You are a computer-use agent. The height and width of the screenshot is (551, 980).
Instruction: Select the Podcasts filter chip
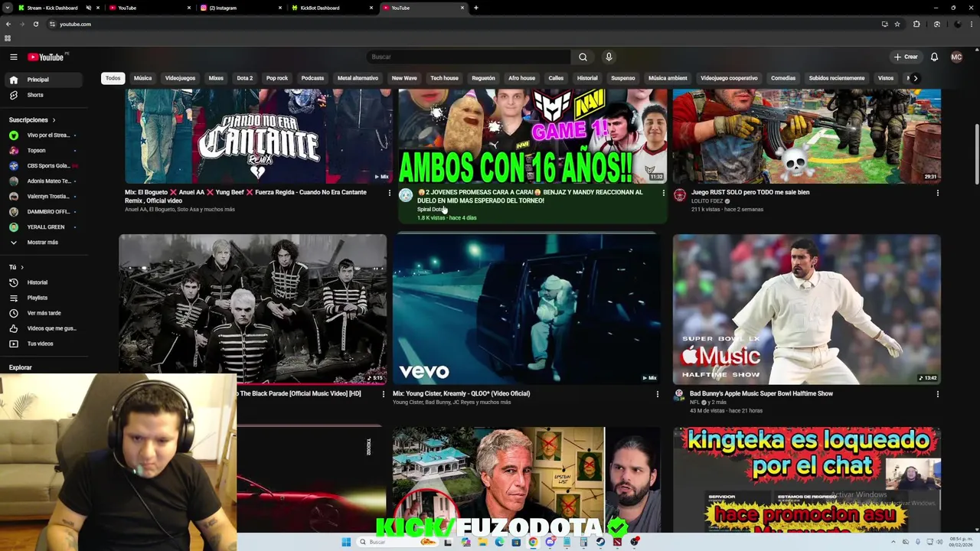pyautogui.click(x=312, y=78)
